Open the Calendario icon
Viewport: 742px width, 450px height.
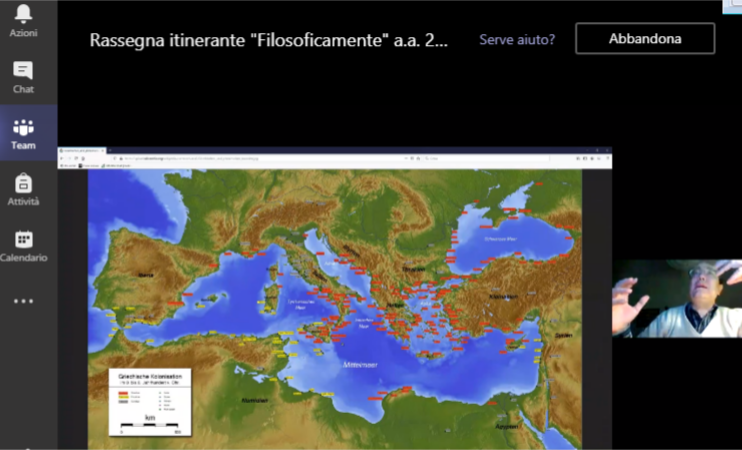pos(23,245)
